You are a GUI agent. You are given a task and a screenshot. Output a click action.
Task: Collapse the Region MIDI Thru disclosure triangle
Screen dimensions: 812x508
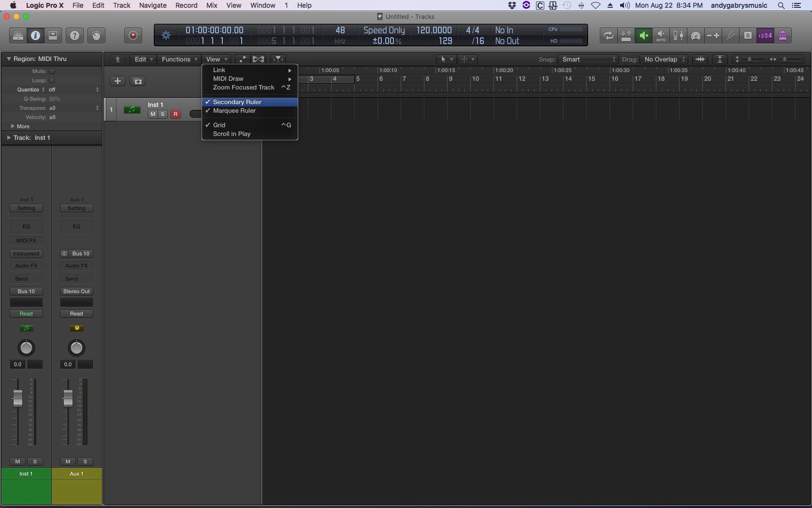coord(9,59)
